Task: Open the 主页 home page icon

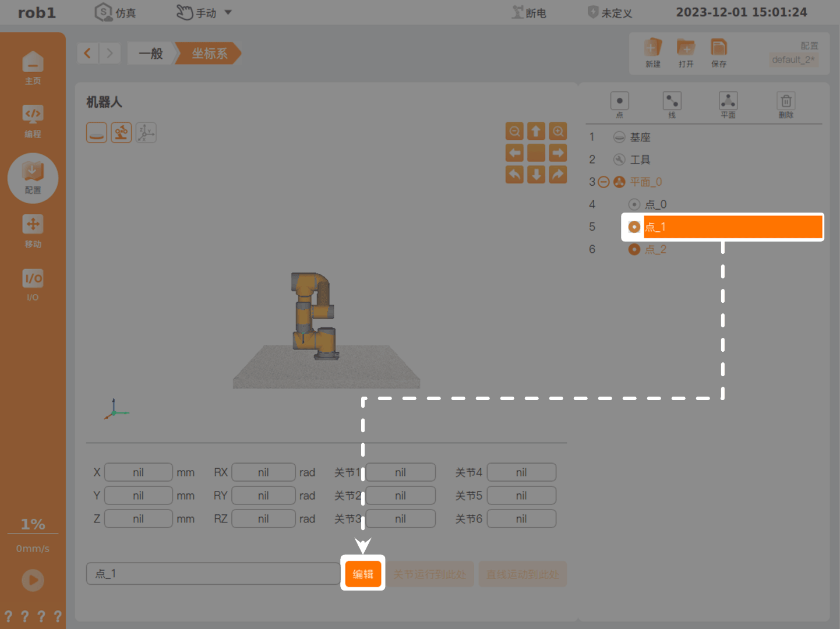Action: (33, 68)
